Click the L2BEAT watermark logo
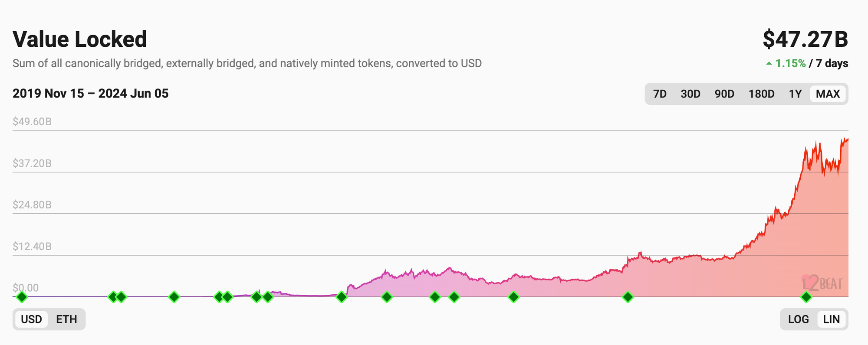 [822, 283]
